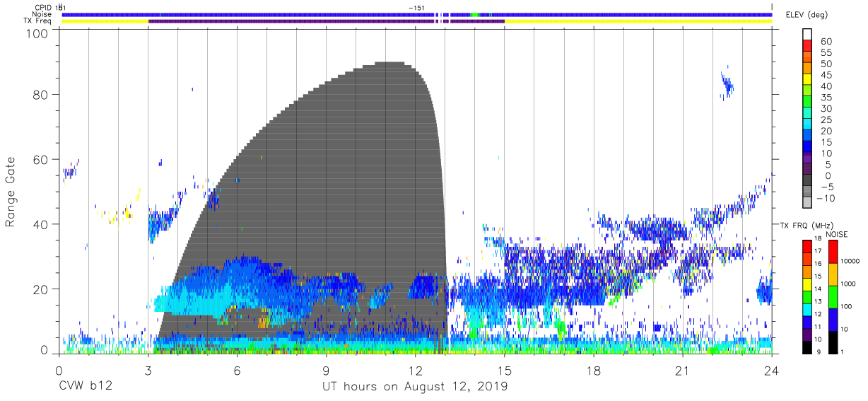This screenshot has width=868, height=401.
Task: Pick the black 1–10 NOISE swatch
Action: pos(833,342)
